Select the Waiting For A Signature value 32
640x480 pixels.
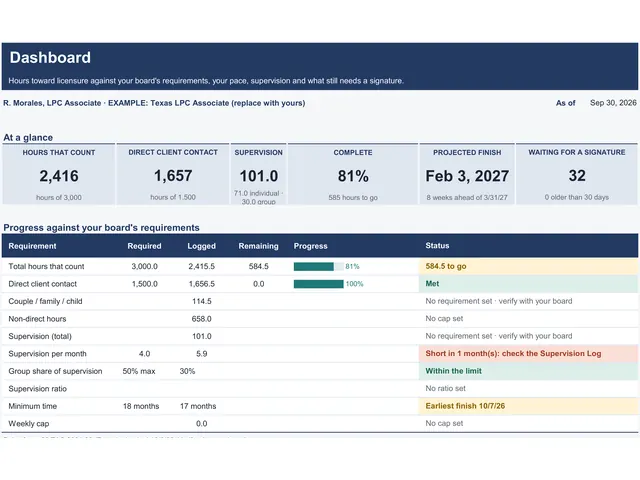[x=577, y=176]
